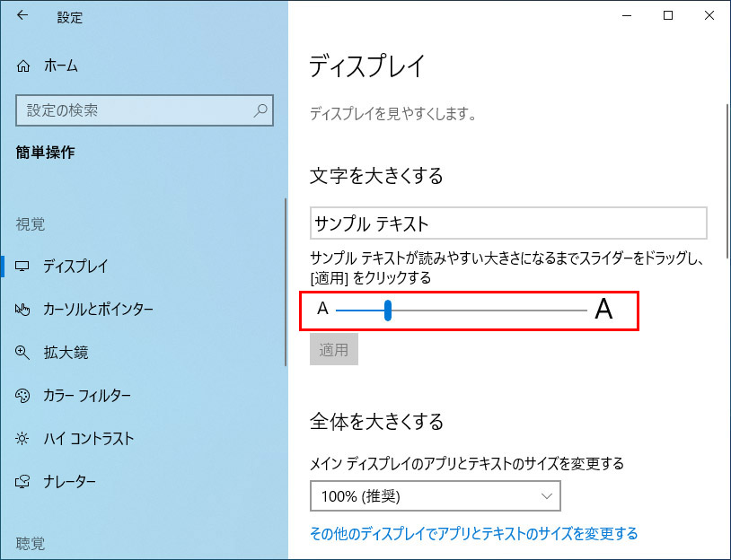
Task: Click the ハイ コントラスト sun icon
Action: 22,439
